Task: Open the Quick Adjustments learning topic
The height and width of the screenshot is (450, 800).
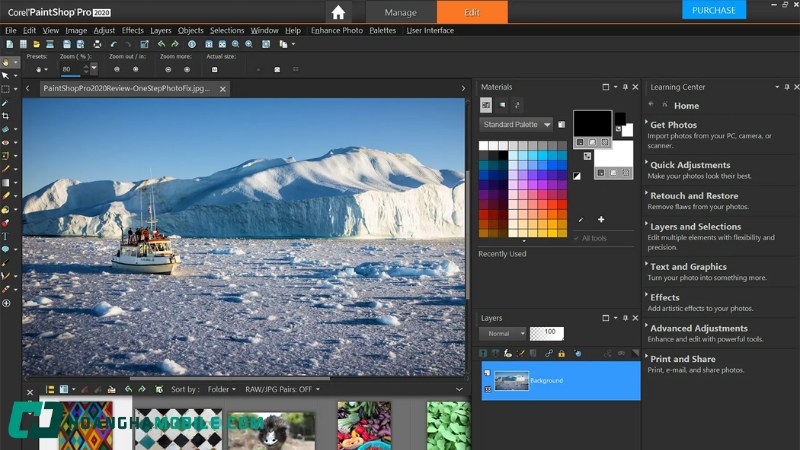Action: pyautogui.click(x=689, y=165)
